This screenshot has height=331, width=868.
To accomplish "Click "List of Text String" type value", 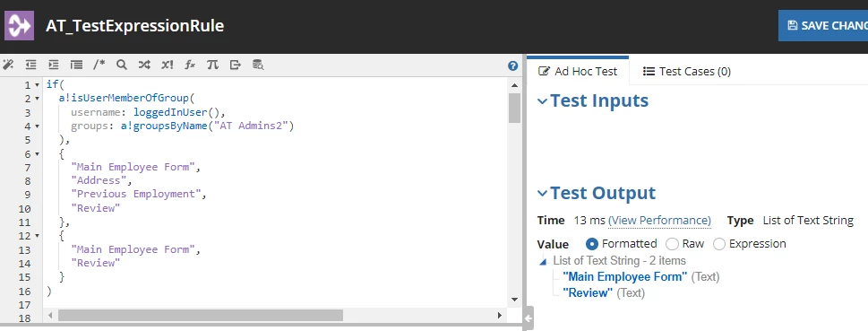I will pyautogui.click(x=808, y=220).
